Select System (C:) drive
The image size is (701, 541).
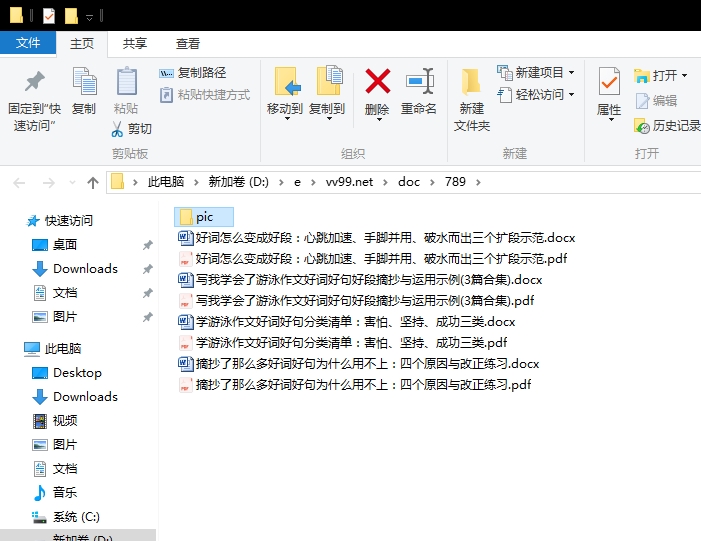tap(66, 517)
